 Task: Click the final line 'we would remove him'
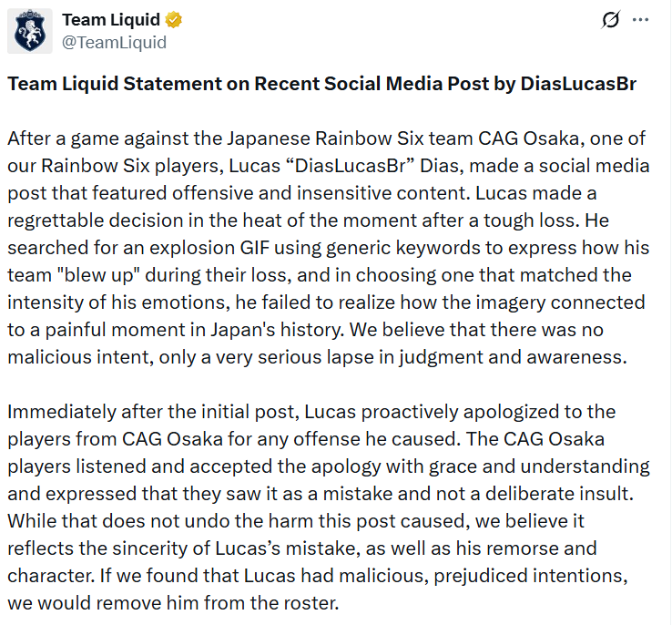(x=173, y=603)
